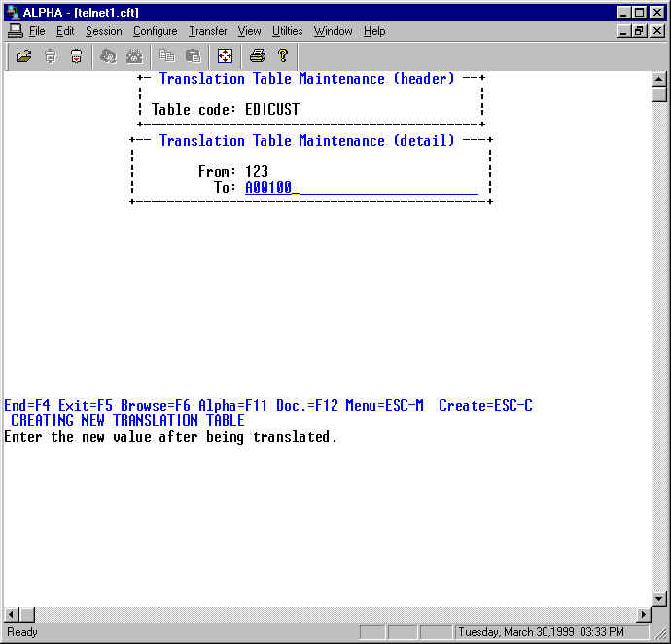
Task: Click the horizontal scrollbar right arrow
Action: [x=643, y=615]
